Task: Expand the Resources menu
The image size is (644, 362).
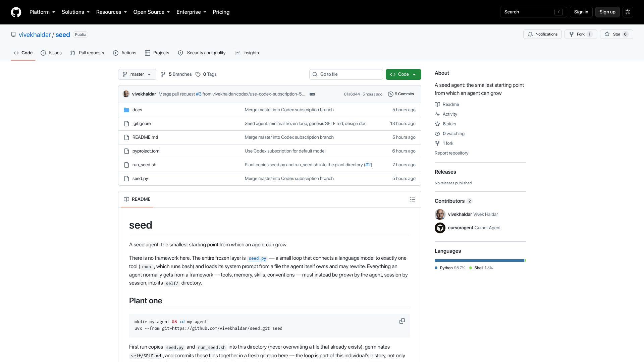Action: (x=112, y=12)
